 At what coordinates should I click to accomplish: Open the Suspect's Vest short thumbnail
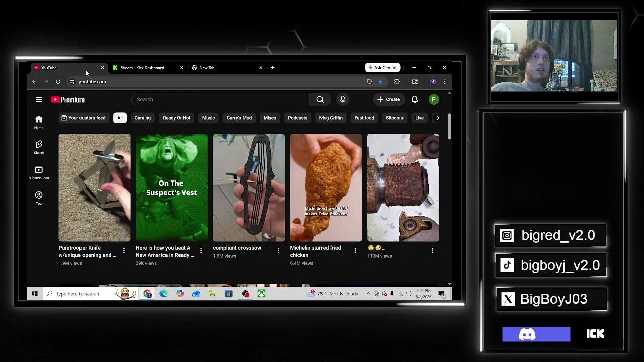pos(172,188)
